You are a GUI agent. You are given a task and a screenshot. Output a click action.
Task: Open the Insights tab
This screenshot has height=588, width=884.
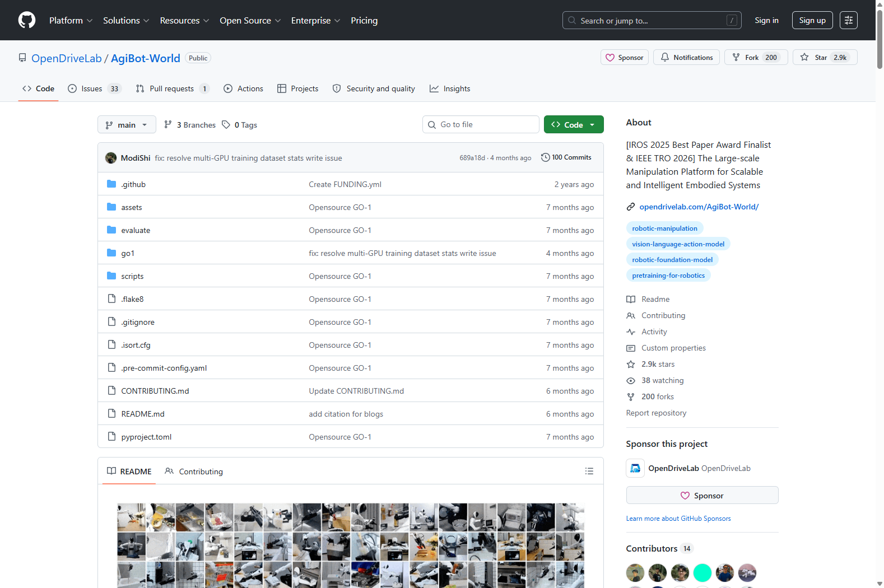click(x=450, y=88)
